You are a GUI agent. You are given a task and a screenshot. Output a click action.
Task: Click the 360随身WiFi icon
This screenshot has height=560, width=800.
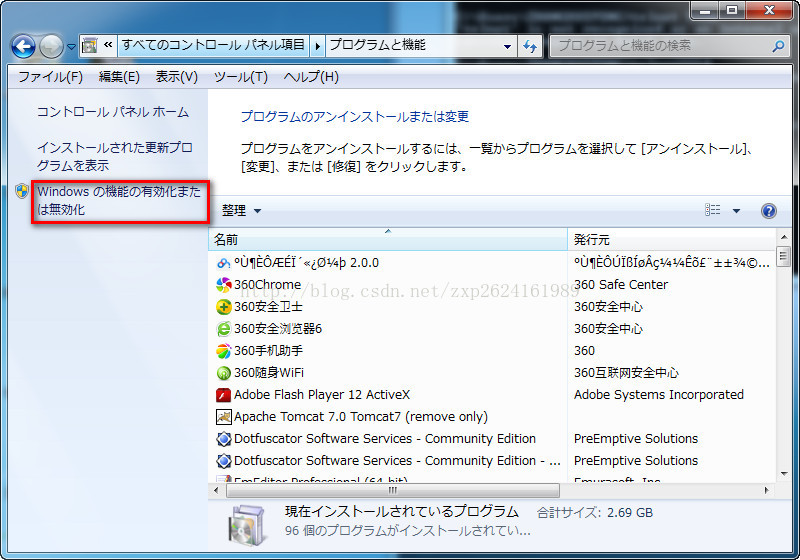[223, 373]
